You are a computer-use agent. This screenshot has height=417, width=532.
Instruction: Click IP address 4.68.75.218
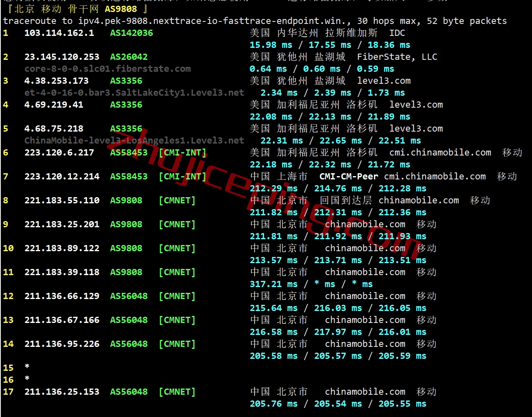click(54, 129)
